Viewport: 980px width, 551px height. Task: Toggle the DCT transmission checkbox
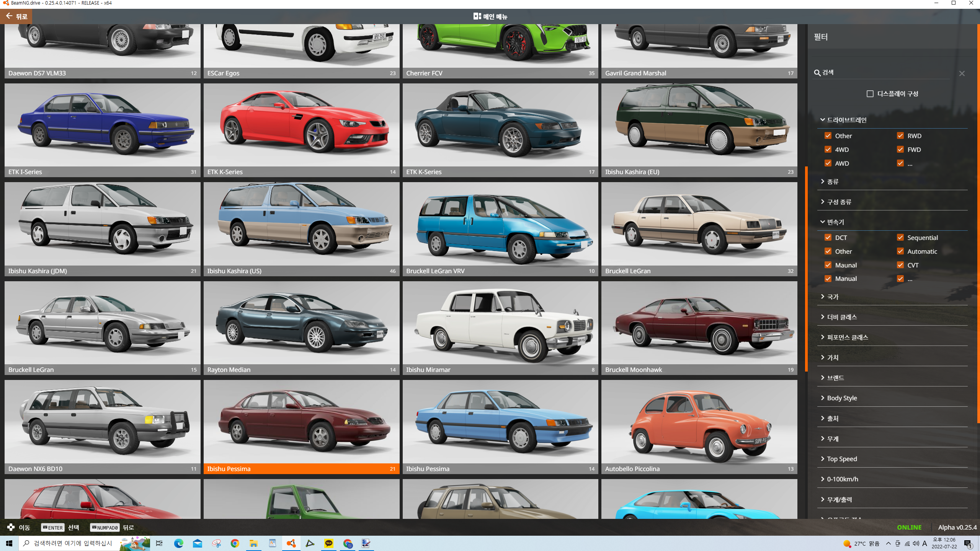click(x=828, y=238)
